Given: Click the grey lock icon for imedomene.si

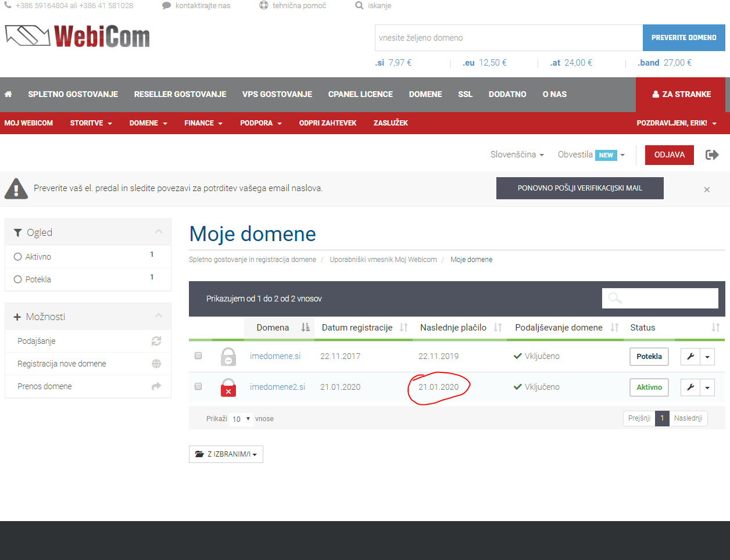Looking at the screenshot, I should pyautogui.click(x=228, y=356).
